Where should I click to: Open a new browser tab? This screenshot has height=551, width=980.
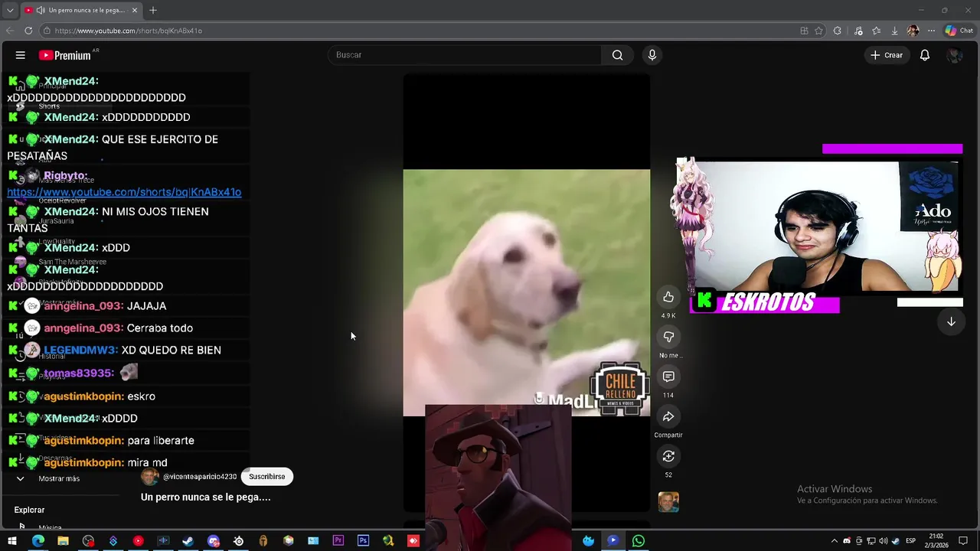[153, 11]
